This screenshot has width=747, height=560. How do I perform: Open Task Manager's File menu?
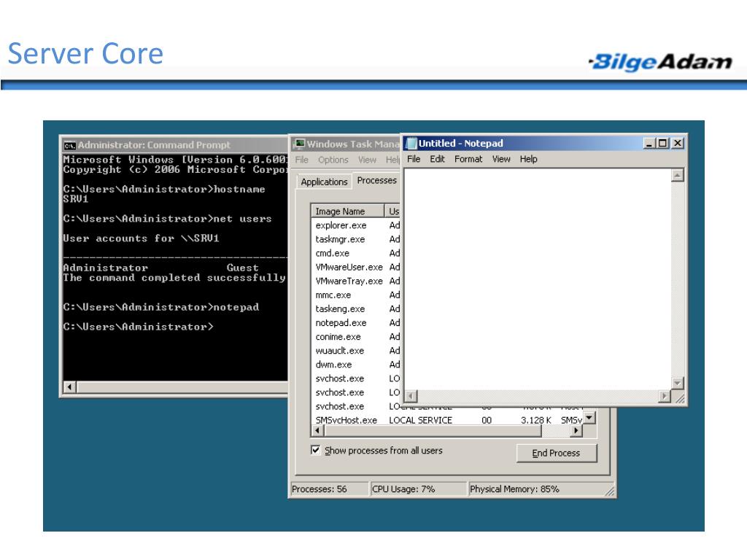tap(301, 160)
